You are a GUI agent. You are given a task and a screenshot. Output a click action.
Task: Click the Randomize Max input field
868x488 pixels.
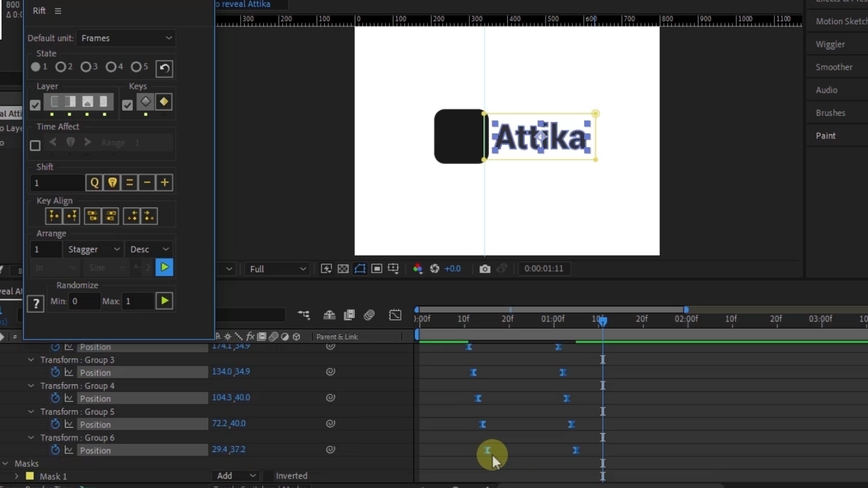pyautogui.click(x=137, y=301)
